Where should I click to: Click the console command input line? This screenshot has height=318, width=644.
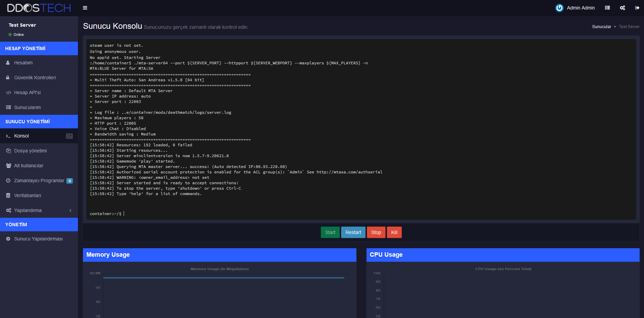point(361,214)
